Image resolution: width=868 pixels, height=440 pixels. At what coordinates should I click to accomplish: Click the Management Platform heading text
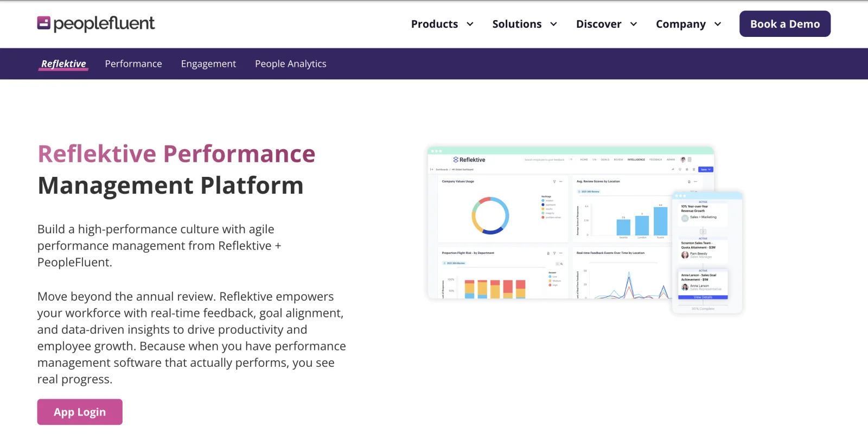(x=170, y=185)
